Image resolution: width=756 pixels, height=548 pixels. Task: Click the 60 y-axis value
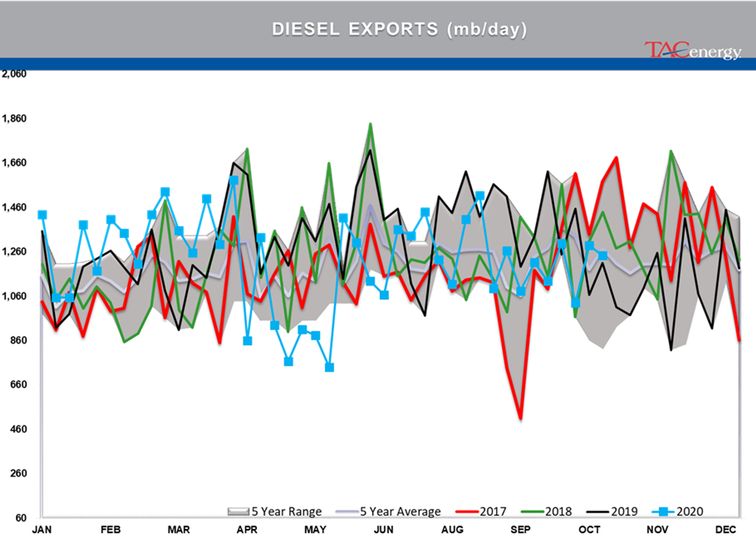pyautogui.click(x=21, y=518)
